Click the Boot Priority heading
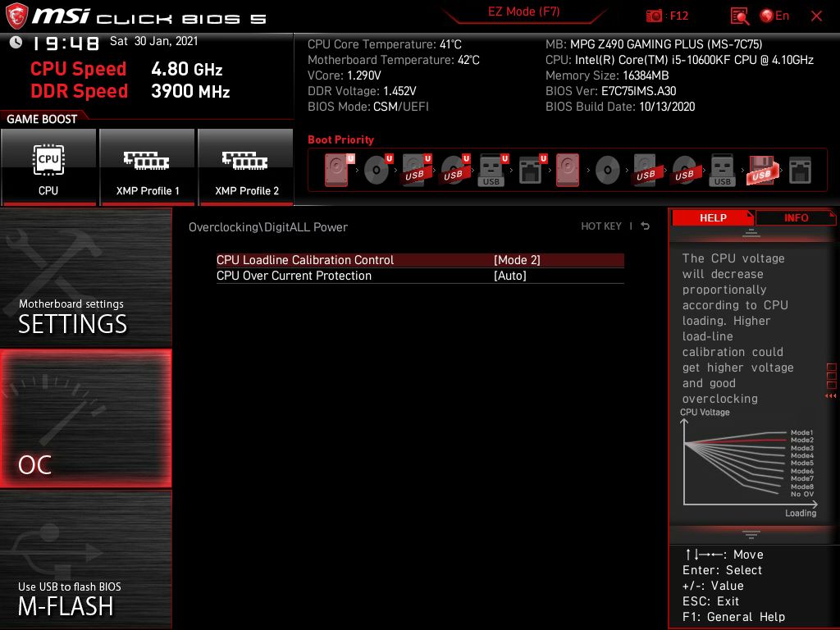Screen dimensions: 840x630 click(340, 139)
